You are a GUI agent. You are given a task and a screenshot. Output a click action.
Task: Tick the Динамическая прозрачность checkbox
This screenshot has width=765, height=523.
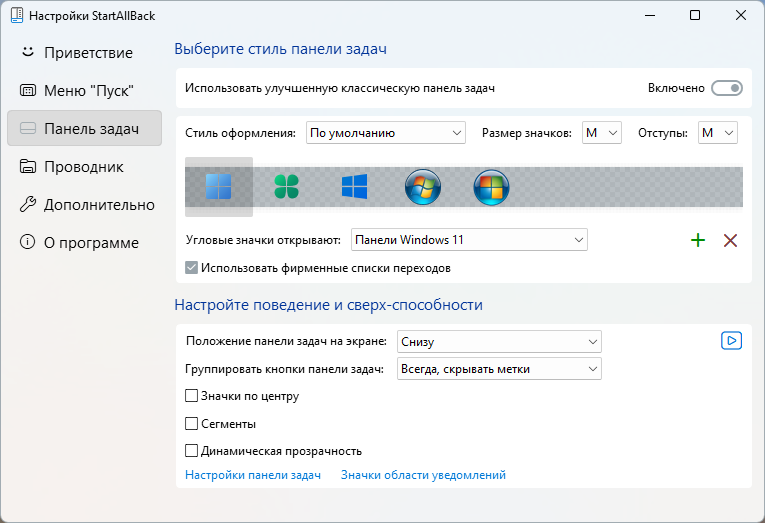point(191,451)
